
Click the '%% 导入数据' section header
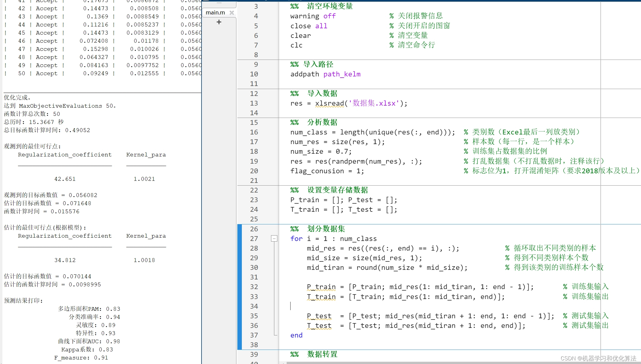click(314, 94)
